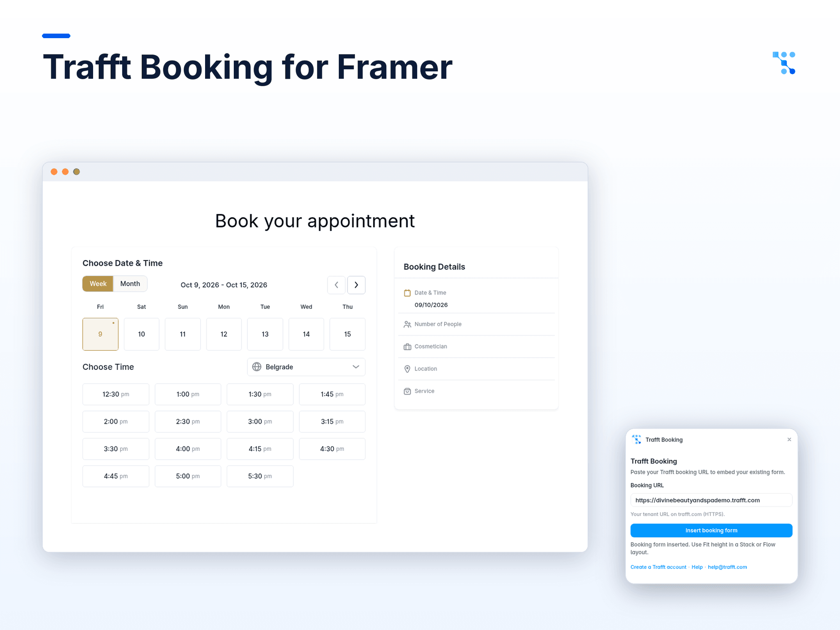Click the 09/10/2026 date value
Screen dimensions: 840x630
click(x=431, y=305)
